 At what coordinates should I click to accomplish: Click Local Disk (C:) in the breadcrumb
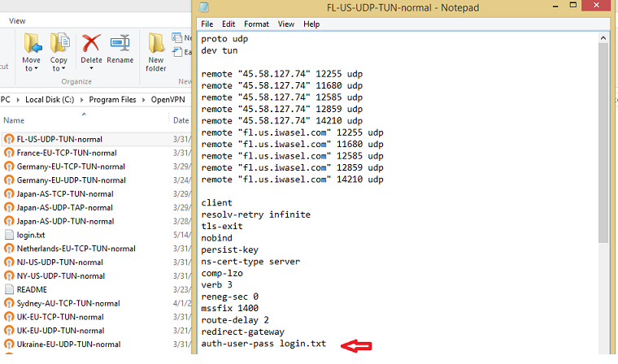point(50,100)
